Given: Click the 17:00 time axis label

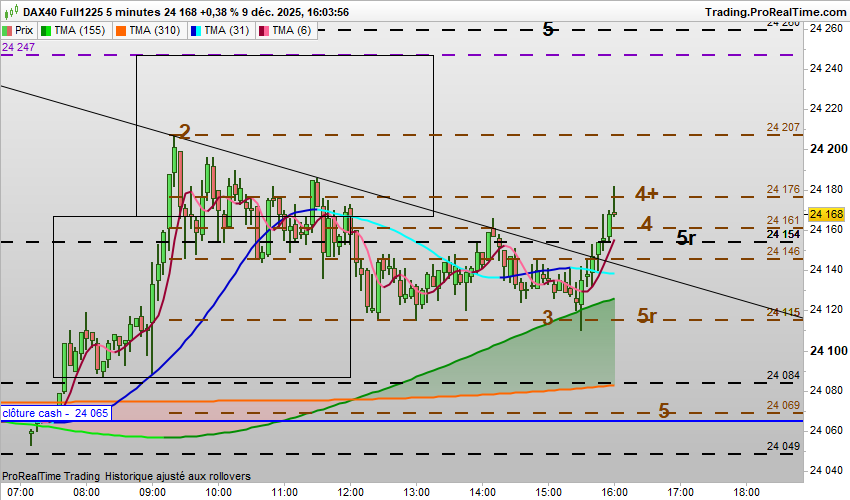Looking at the screenshot, I should click(x=680, y=492).
